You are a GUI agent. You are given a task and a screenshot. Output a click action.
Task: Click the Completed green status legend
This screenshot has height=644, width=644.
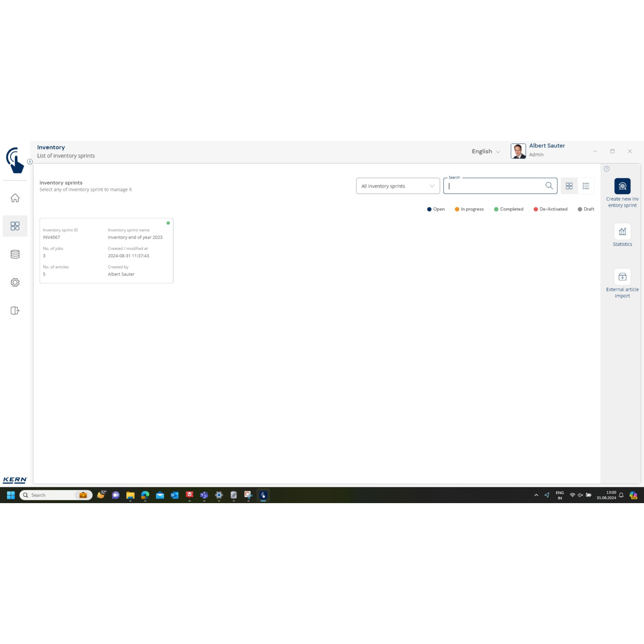pos(508,209)
